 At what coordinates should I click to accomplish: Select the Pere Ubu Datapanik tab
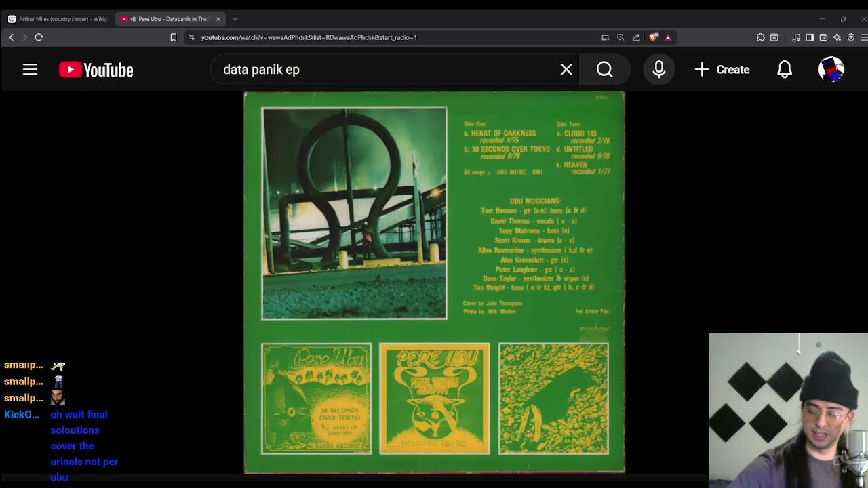pyautogui.click(x=170, y=19)
